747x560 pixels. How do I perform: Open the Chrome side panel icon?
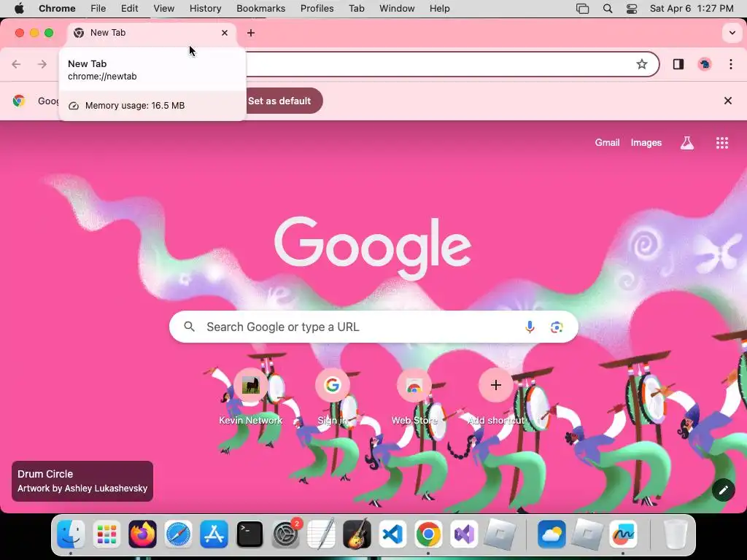pos(678,64)
